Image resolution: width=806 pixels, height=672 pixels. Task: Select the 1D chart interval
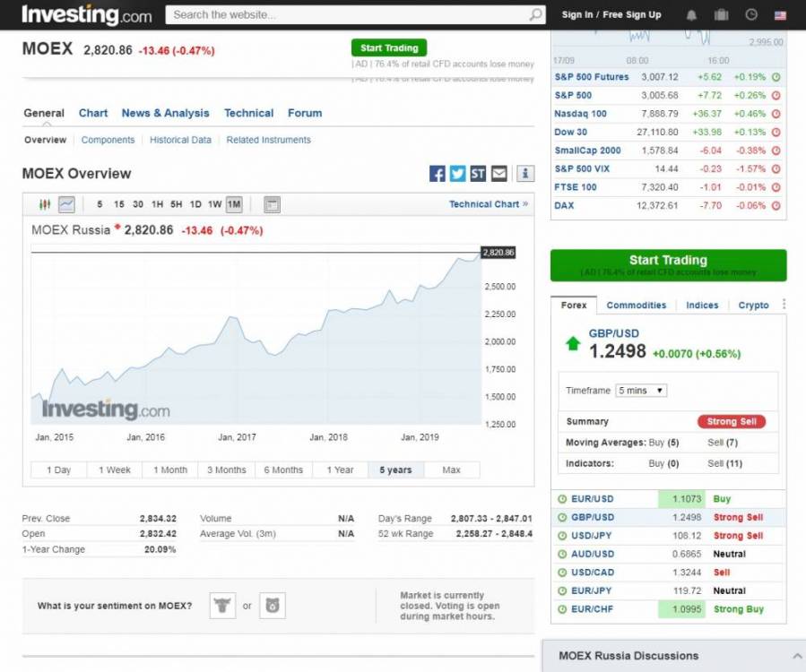(195, 204)
